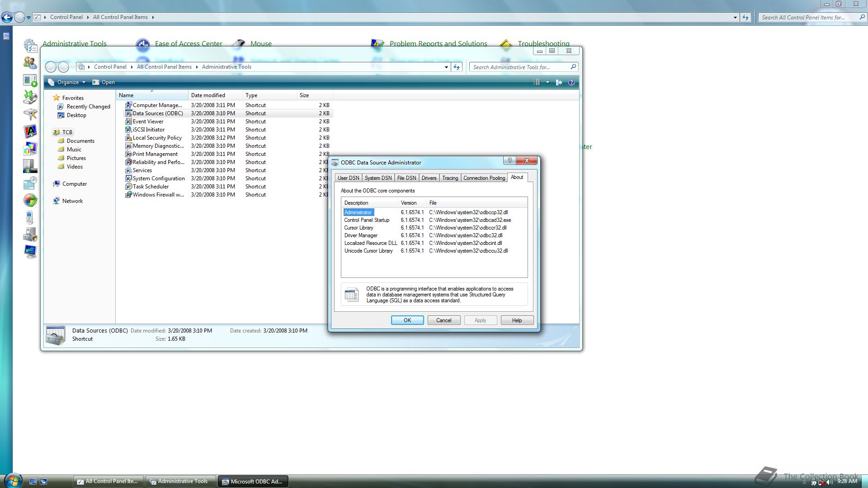
Task: Select Cursor Library row in ODBC components
Action: 434,228
